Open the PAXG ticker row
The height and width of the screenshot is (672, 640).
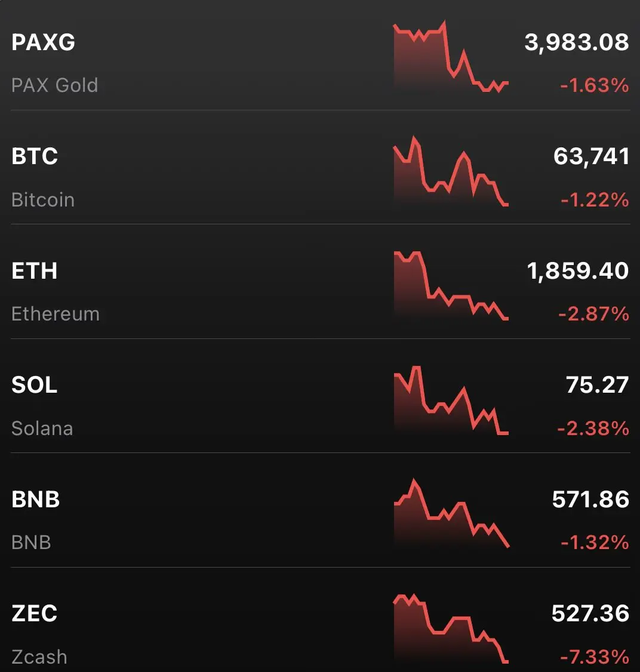click(x=320, y=56)
